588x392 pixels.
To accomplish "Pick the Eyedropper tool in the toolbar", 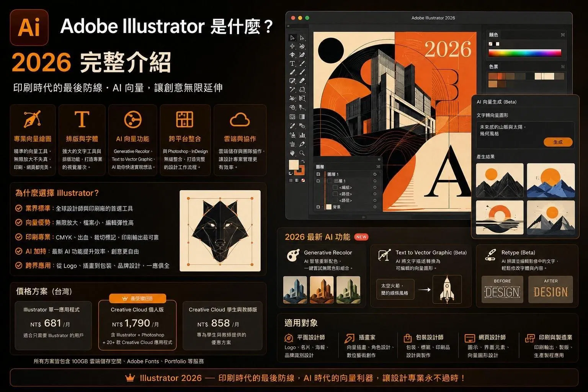I will (x=292, y=126).
